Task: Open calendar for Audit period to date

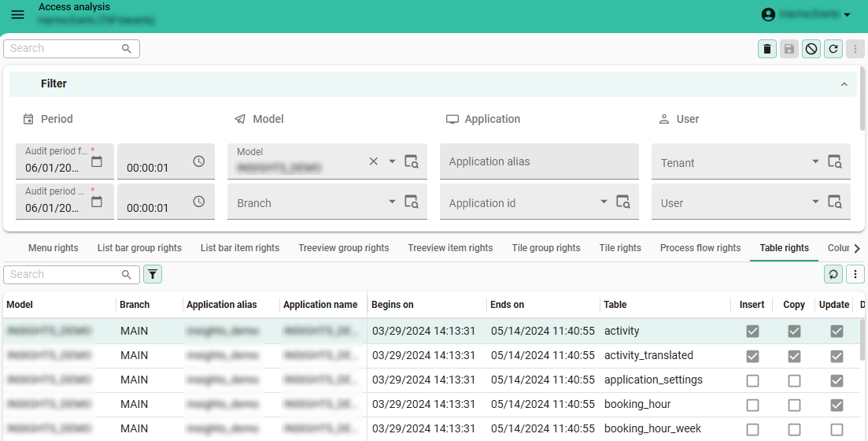Action: [x=96, y=202]
